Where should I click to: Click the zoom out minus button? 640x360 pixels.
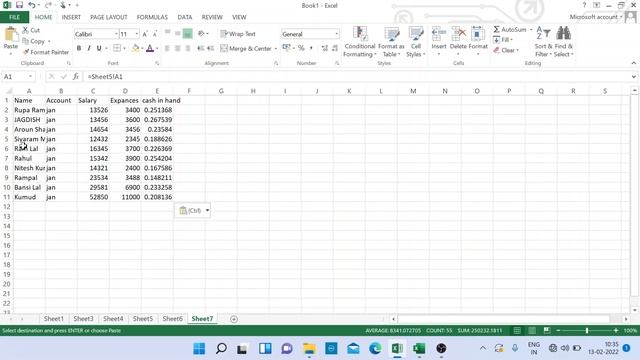pos(558,330)
